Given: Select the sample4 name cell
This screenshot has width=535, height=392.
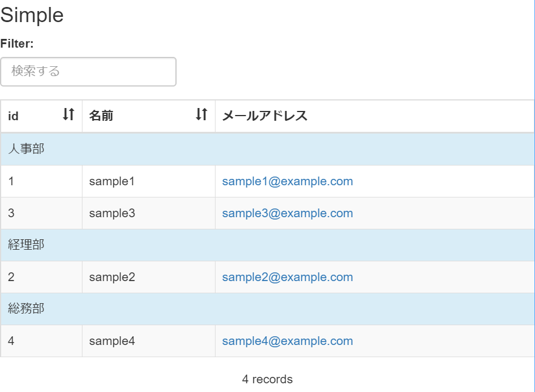Looking at the screenshot, I should tap(112, 341).
